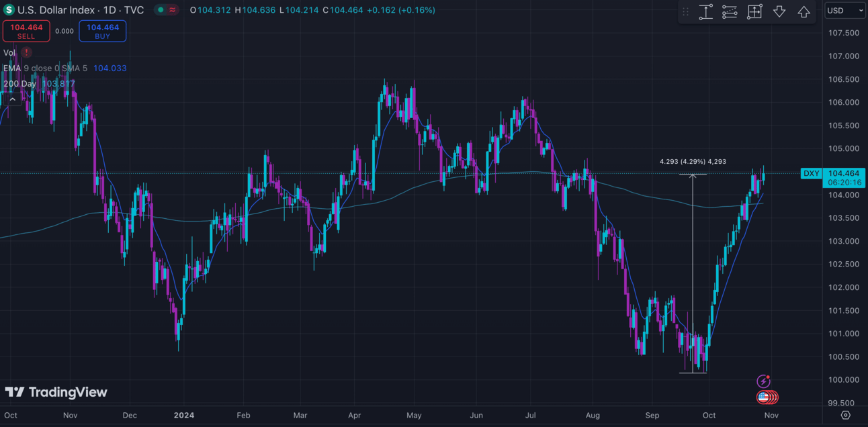The image size is (868, 427).
Task: Click the +0.162 (+0.16%) change value
Action: click(401, 10)
